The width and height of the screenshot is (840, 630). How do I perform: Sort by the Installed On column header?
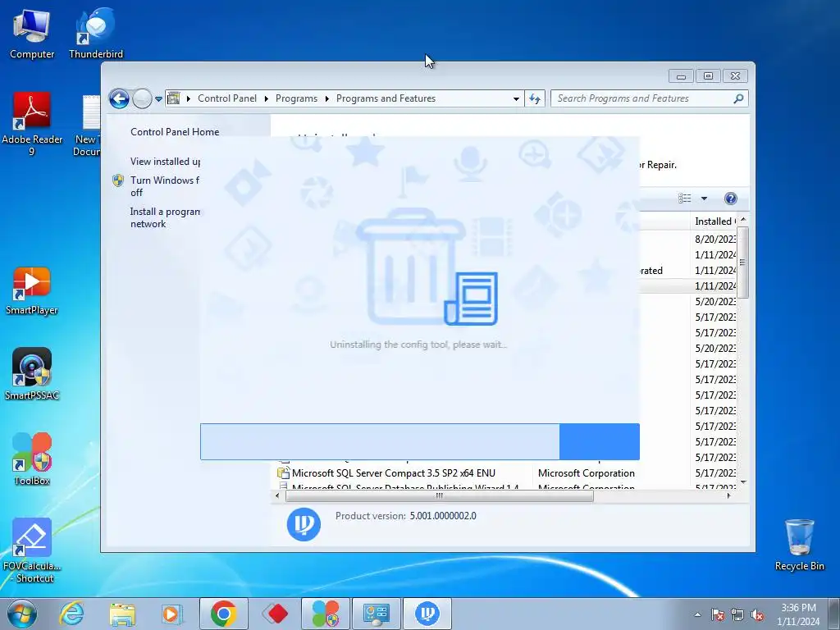pos(714,221)
